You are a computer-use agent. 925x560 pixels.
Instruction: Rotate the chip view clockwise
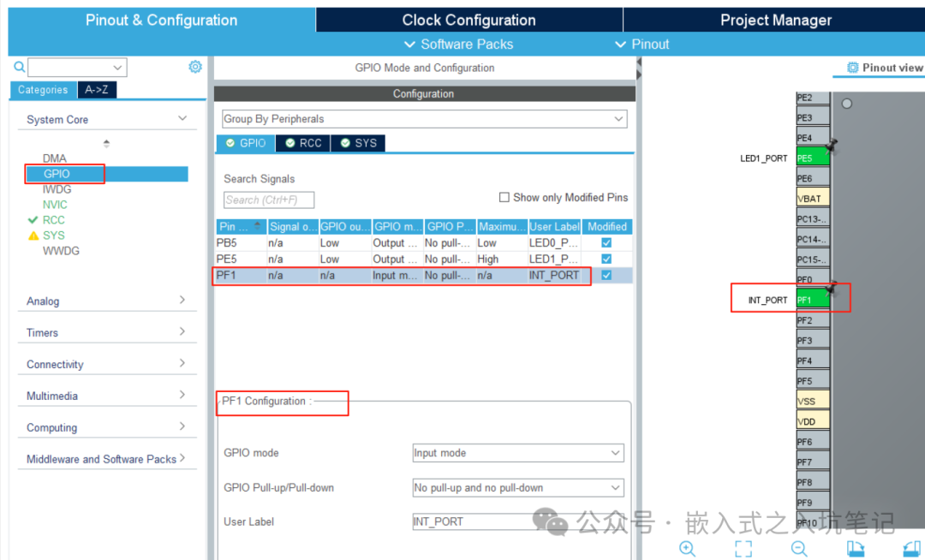(x=856, y=549)
